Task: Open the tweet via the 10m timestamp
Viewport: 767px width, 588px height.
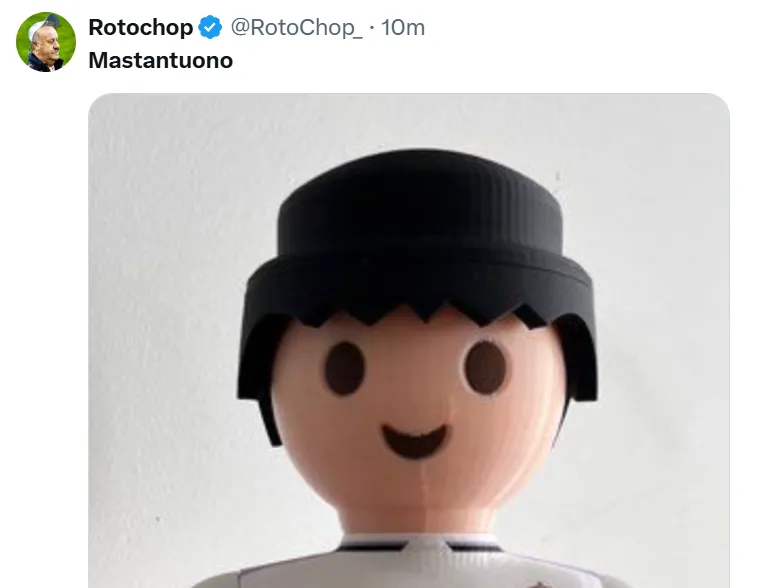Action: click(403, 28)
